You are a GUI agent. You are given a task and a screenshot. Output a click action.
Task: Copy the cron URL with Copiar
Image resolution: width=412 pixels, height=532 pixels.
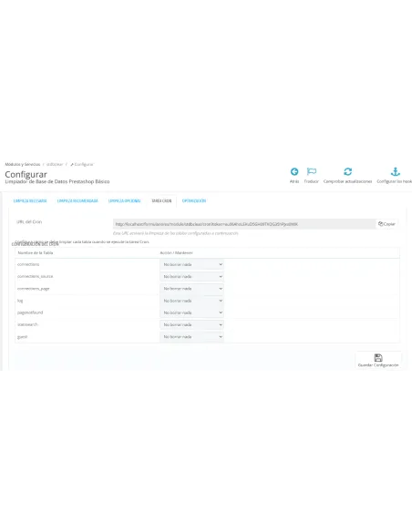(386, 224)
